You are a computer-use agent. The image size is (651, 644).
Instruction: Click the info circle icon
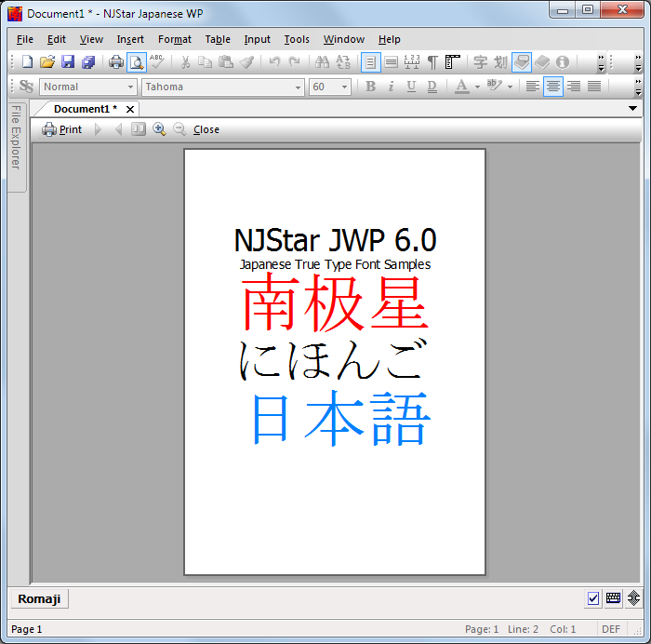pos(563,62)
